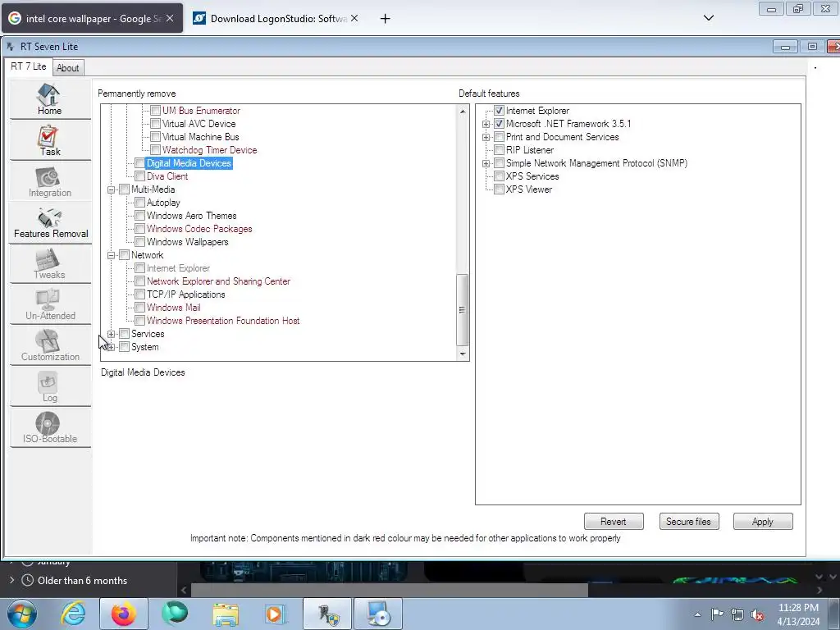This screenshot has height=630, width=840.
Task: Check Watchdog Timer Device checkbox
Action: pos(155,150)
